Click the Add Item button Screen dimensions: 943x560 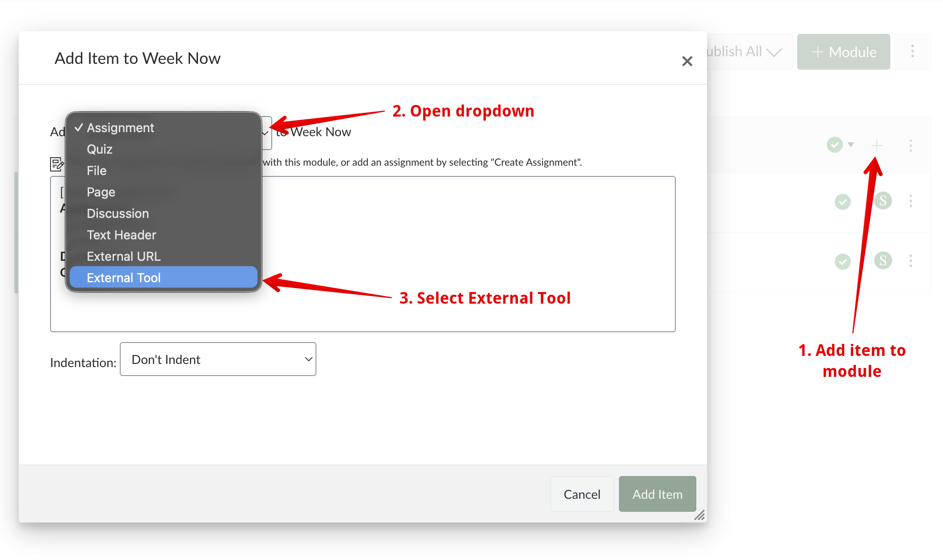coord(657,494)
